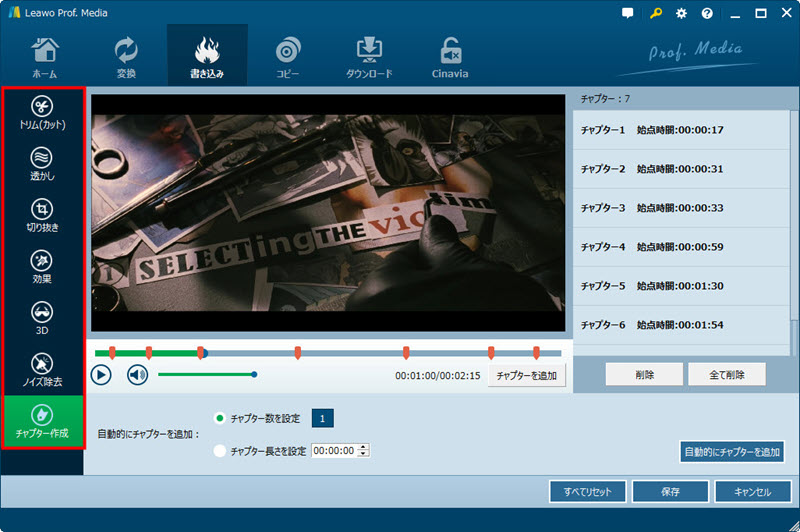The width and height of the screenshot is (800, 532).
Task: Click the 保存 (Save) button
Action: pos(670,492)
